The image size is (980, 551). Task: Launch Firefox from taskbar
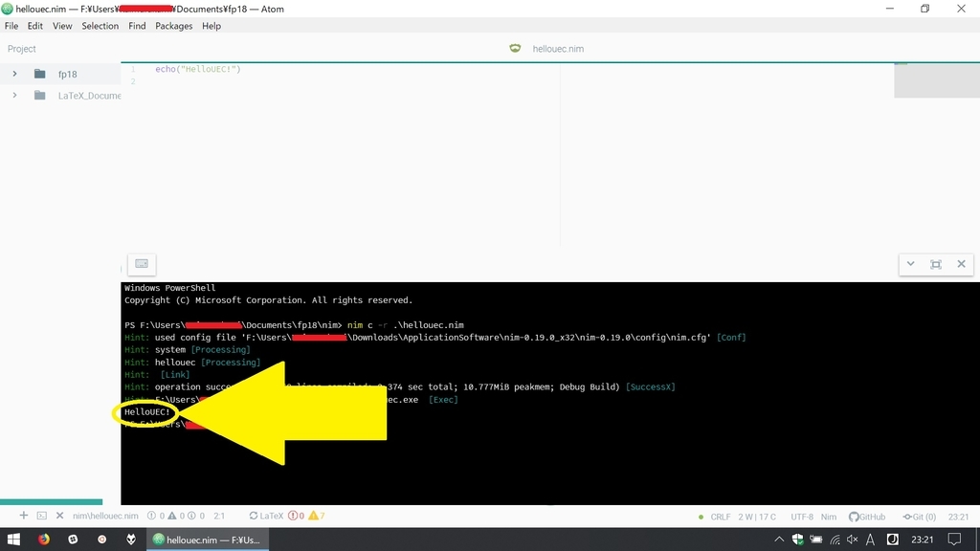(43, 540)
